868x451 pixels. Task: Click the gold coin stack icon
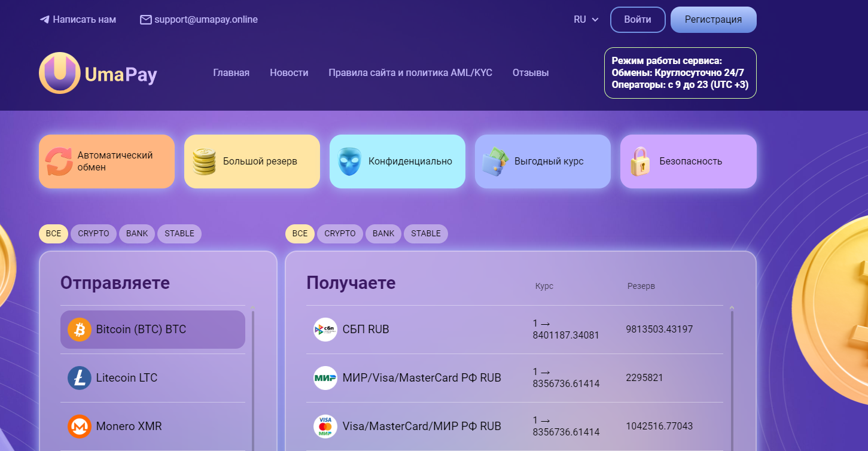(204, 161)
